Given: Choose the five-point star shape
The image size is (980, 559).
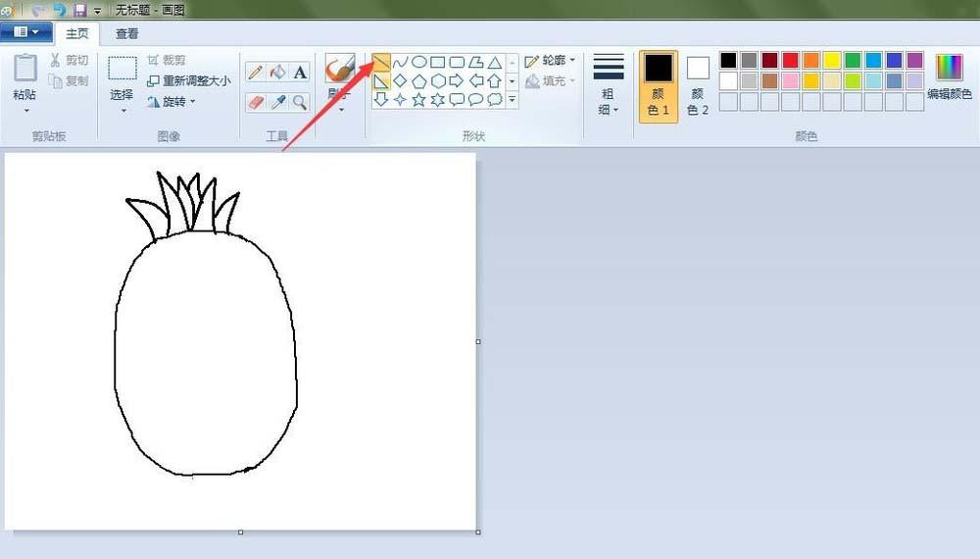Looking at the screenshot, I should click(x=418, y=99).
